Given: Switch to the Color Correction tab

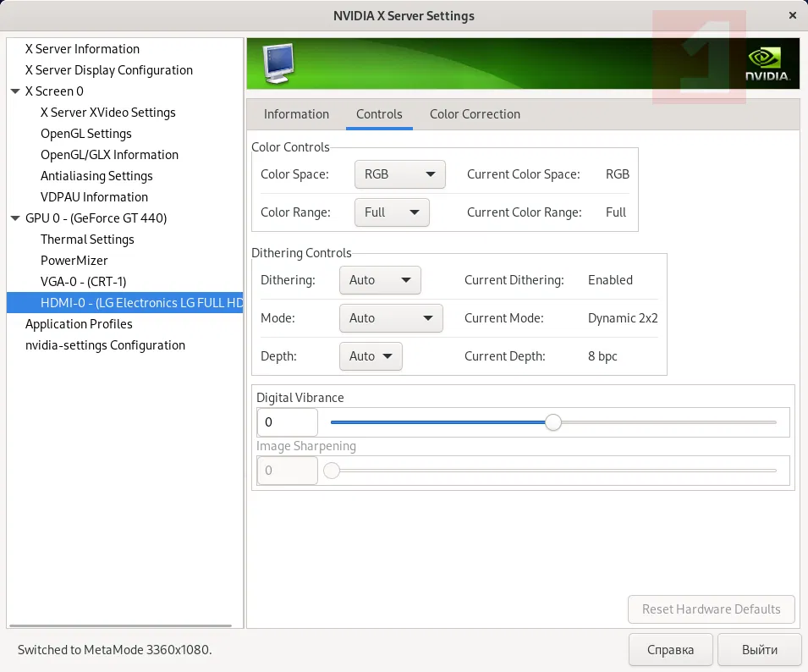Looking at the screenshot, I should (475, 114).
